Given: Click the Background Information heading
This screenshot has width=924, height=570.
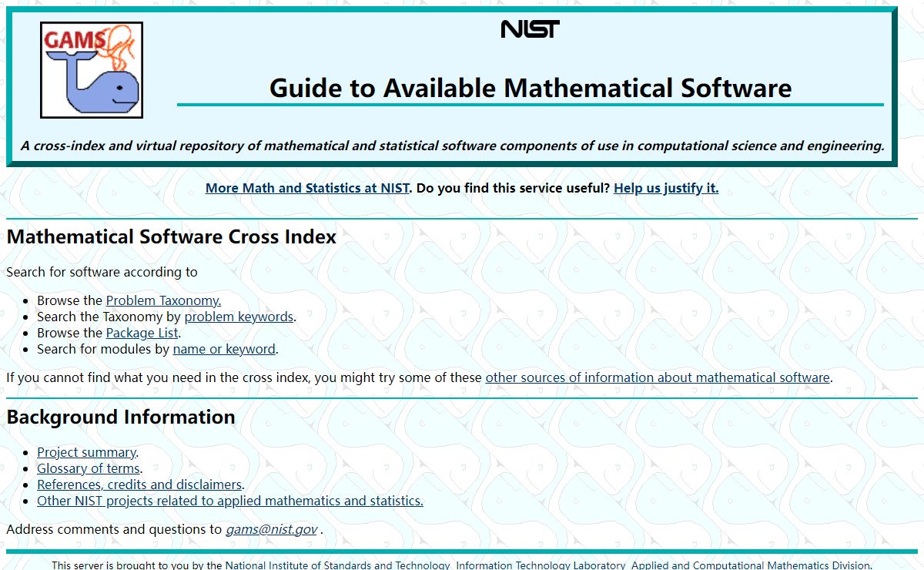Looking at the screenshot, I should click(121, 417).
